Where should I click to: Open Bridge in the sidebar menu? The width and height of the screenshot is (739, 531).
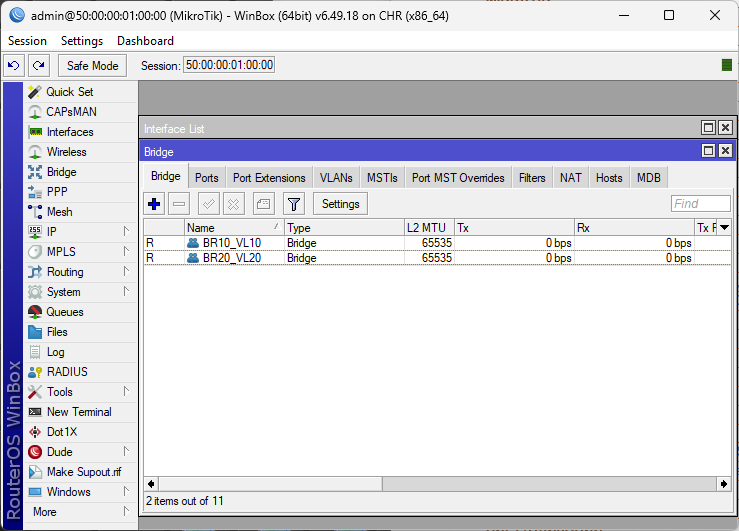tap(61, 172)
